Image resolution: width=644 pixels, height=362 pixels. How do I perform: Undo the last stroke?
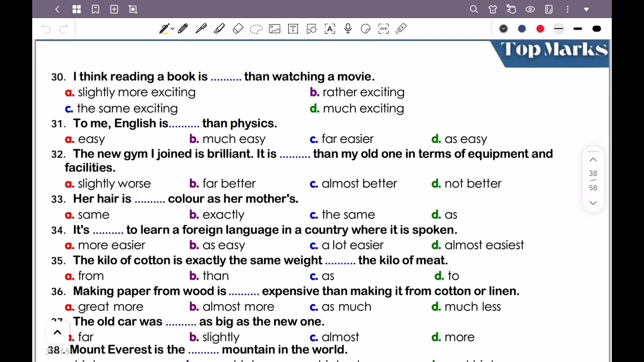pyautogui.click(x=46, y=29)
